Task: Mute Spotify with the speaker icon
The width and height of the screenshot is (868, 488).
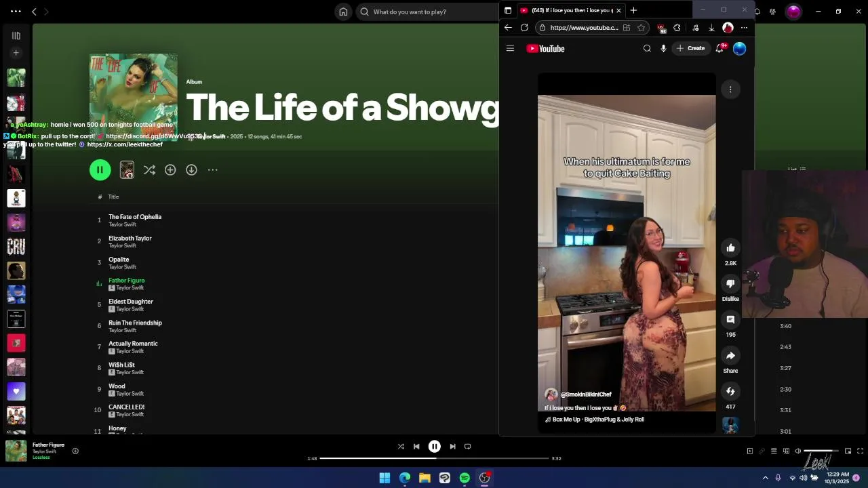Action: [797, 451]
